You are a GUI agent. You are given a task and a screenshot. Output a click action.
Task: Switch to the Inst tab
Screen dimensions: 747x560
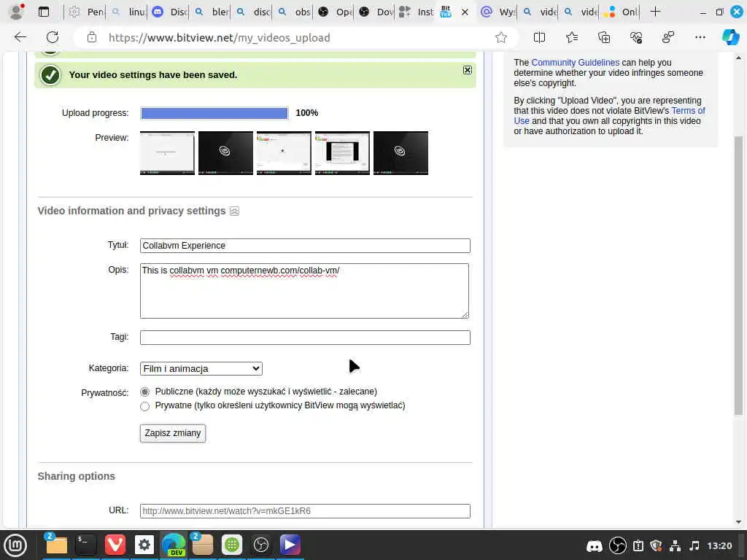pyautogui.click(x=416, y=12)
